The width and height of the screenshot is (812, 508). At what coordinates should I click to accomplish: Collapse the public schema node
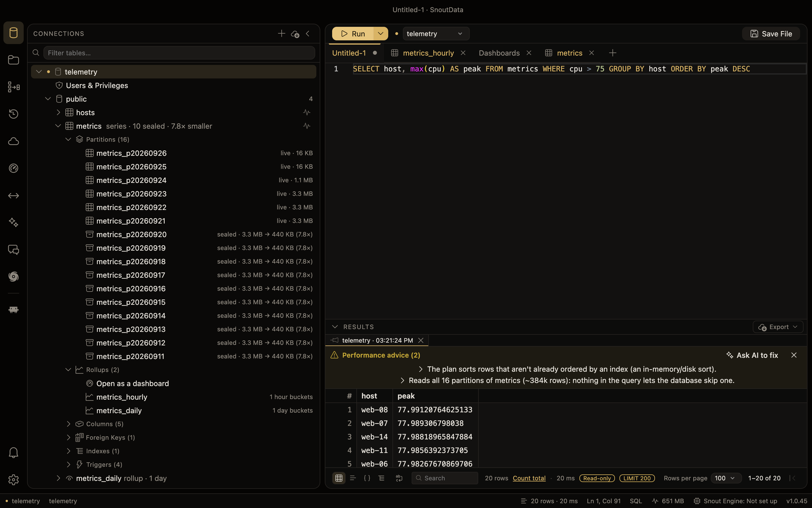48,99
